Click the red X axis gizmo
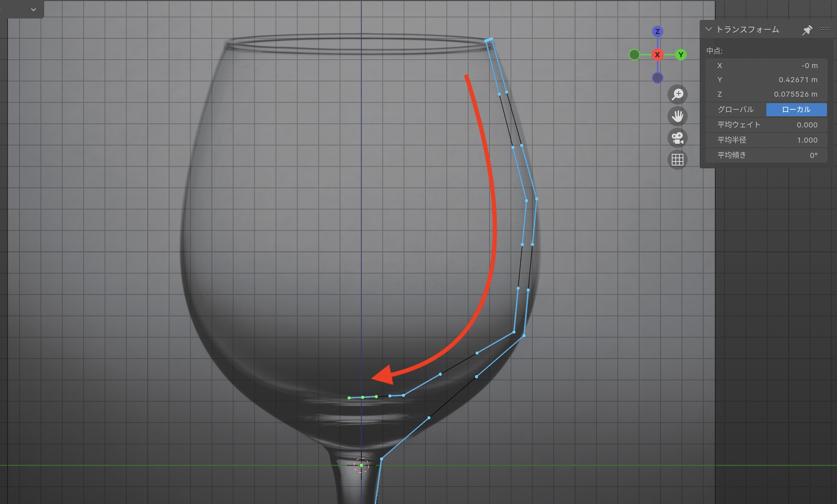This screenshot has width=837, height=504. pyautogui.click(x=657, y=55)
